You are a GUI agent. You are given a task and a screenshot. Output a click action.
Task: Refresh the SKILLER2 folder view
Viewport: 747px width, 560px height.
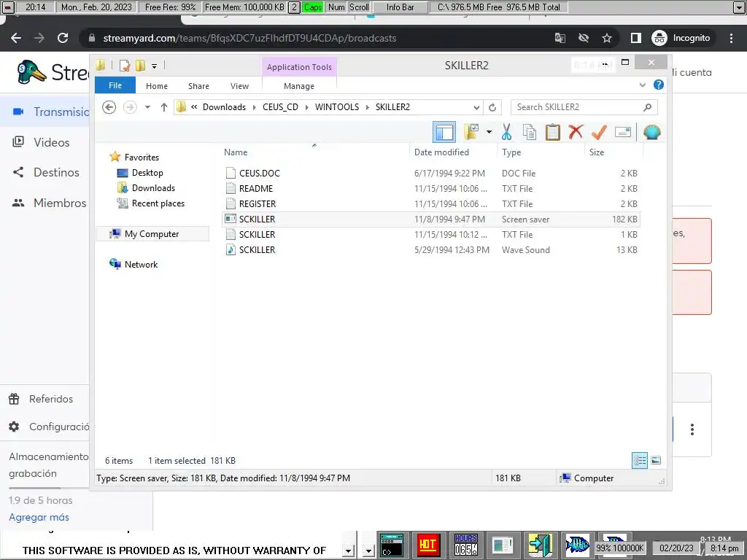coord(492,107)
